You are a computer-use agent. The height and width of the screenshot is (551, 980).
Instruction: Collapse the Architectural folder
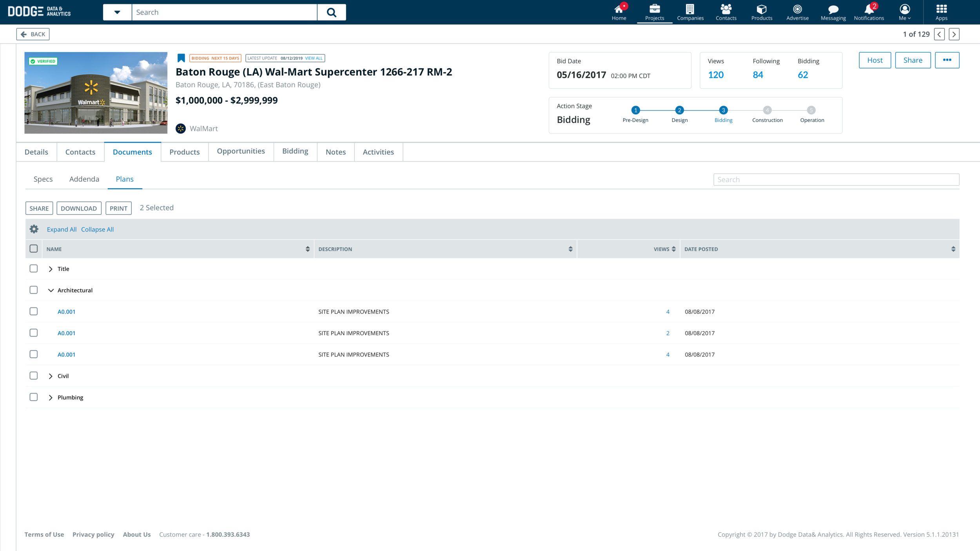[x=51, y=290]
